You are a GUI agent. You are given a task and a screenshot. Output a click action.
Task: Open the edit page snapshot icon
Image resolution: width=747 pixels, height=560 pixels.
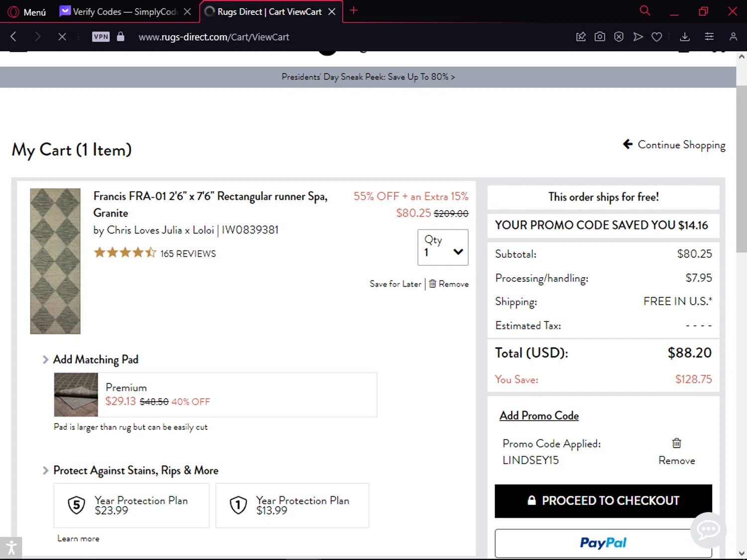[x=581, y=36]
